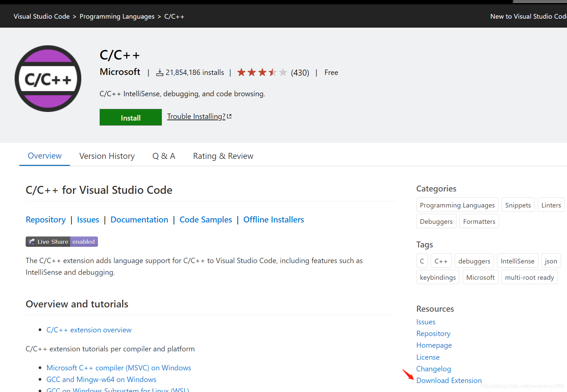The image size is (567, 392).
Task: Click the C/C++ extension logo
Action: tap(48, 79)
